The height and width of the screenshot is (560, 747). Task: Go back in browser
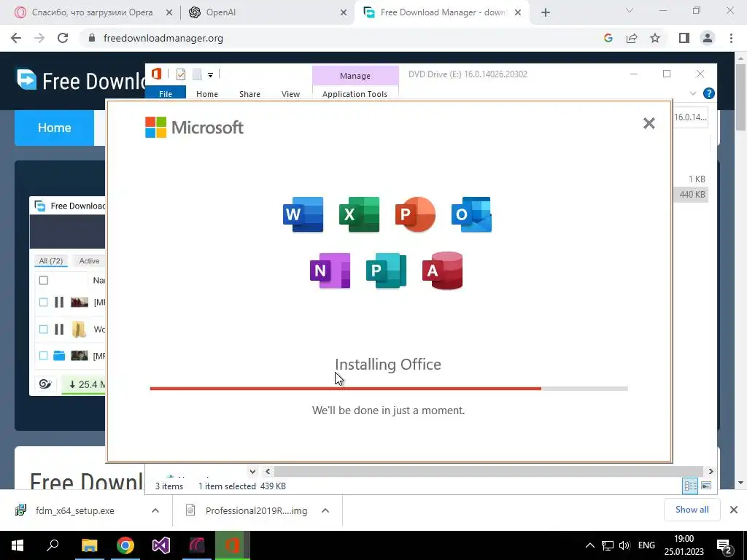pyautogui.click(x=16, y=38)
